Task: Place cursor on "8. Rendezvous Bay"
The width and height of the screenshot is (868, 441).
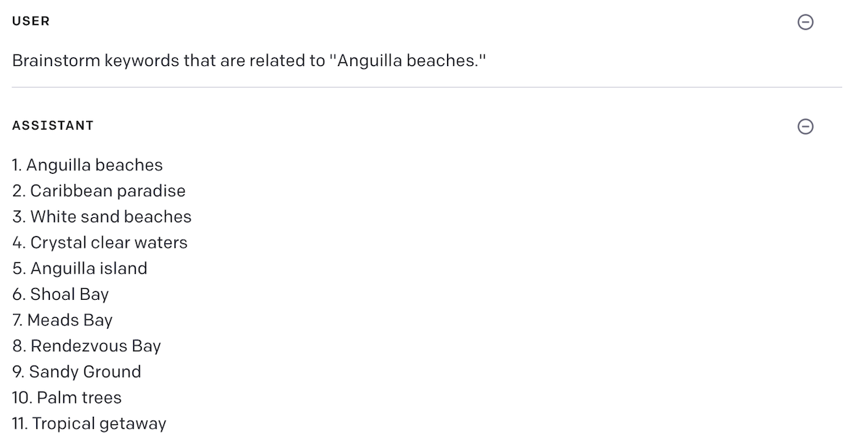Action: point(87,346)
